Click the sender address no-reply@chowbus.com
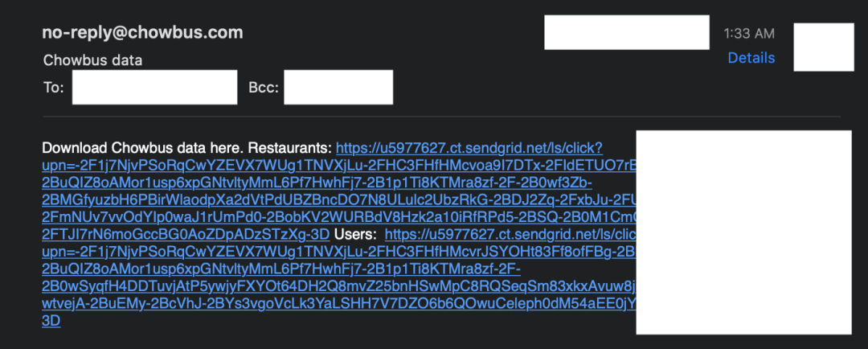 coord(142,33)
